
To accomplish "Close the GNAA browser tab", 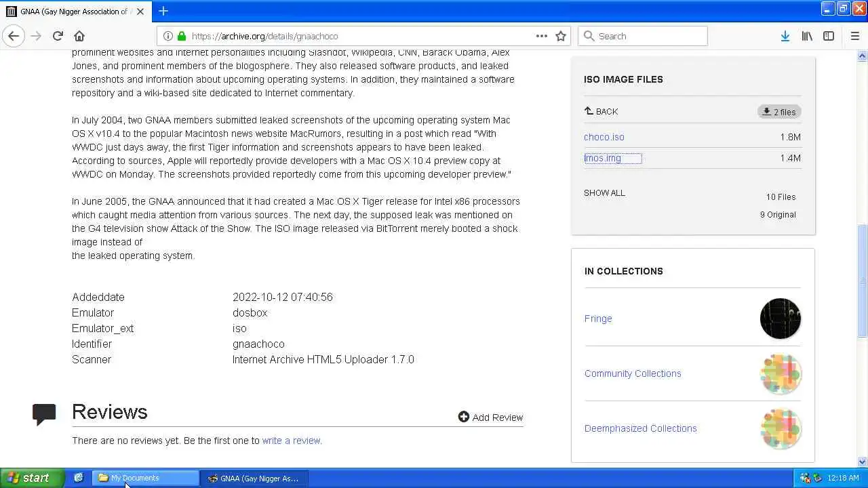I will 140,12.
